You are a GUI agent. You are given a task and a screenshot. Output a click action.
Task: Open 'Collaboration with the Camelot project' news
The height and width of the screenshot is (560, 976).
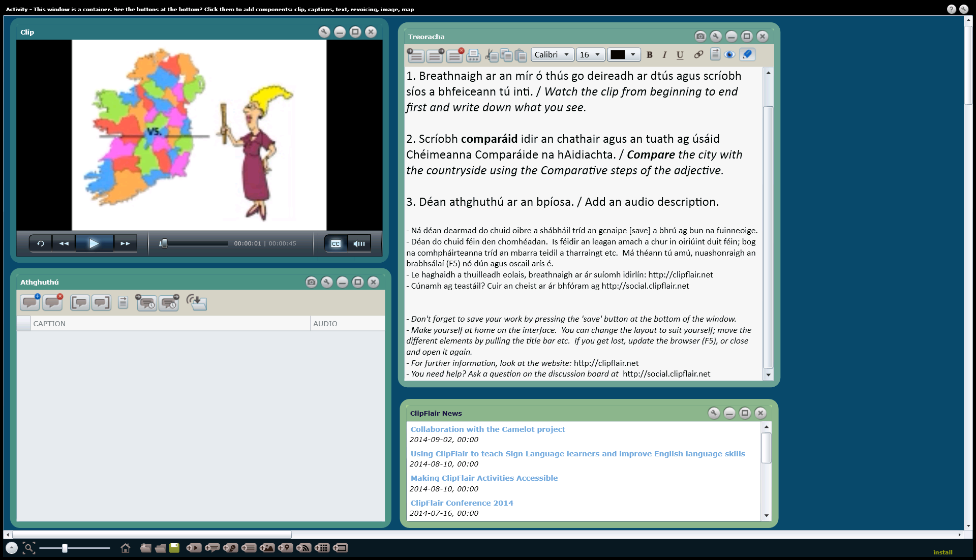(487, 429)
